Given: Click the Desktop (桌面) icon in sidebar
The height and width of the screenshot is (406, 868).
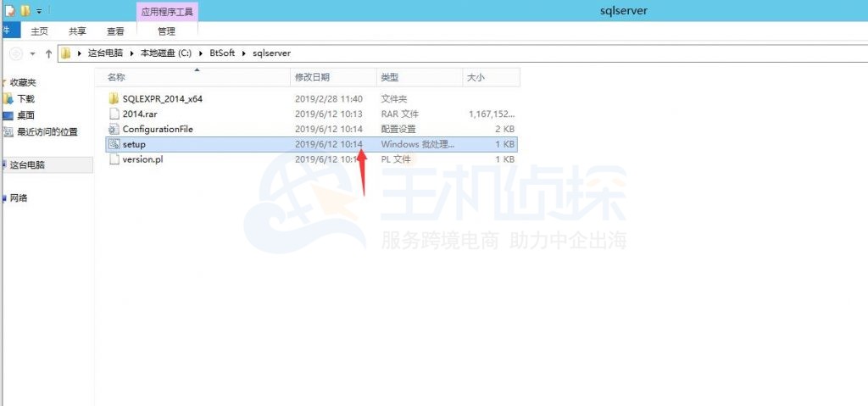Looking at the screenshot, I should click(8, 115).
